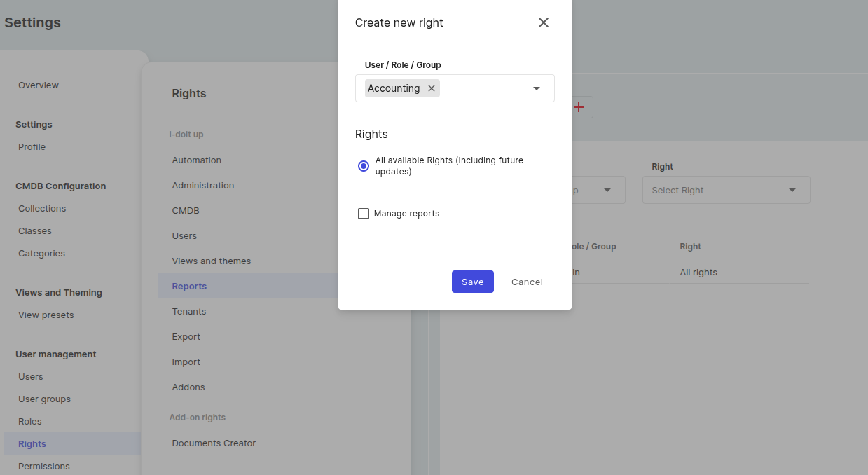
Task: Remove the Accounting chip from the field
Action: click(x=432, y=88)
